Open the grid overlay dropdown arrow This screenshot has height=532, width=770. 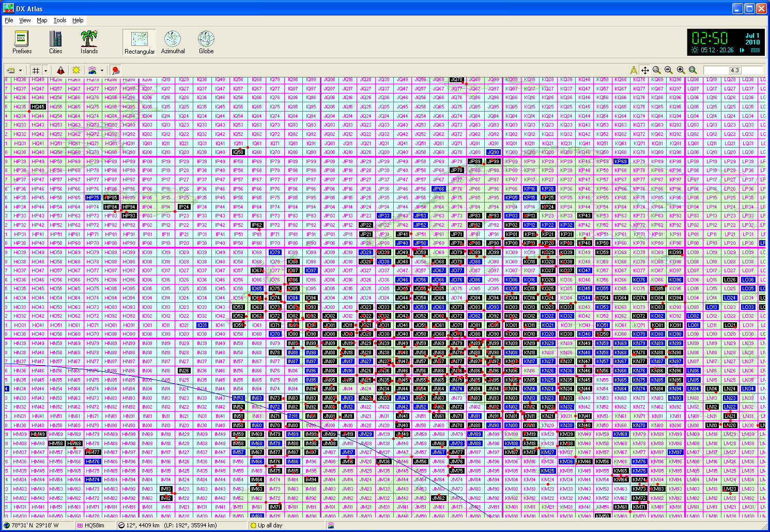click(45, 70)
